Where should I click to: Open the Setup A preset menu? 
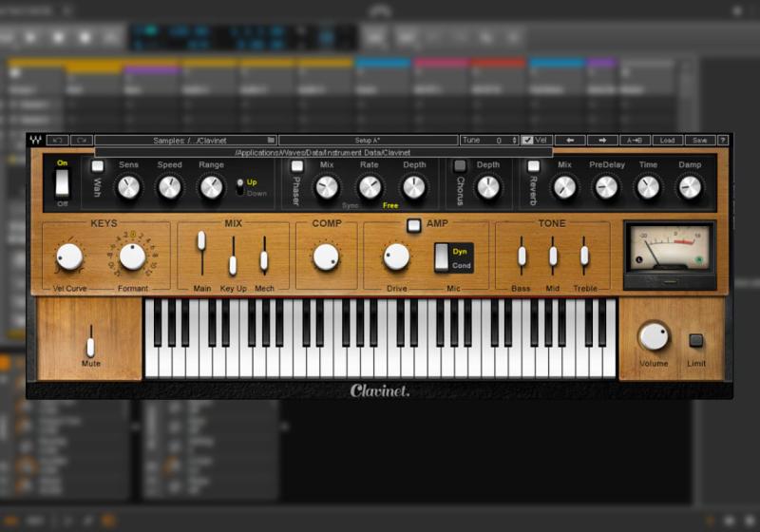tap(369, 140)
